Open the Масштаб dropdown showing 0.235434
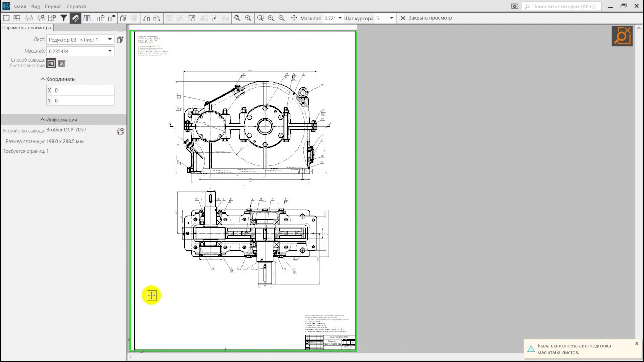The width and height of the screenshot is (644, 362). [80, 51]
